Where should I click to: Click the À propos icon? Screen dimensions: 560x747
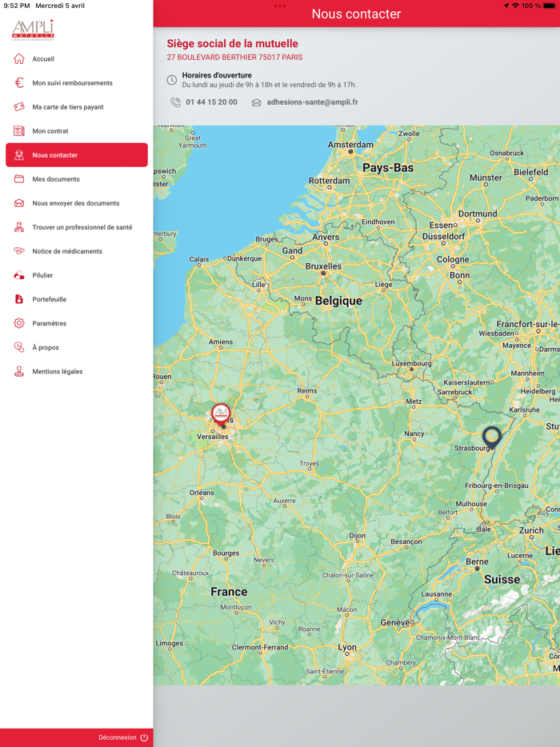tap(19, 347)
